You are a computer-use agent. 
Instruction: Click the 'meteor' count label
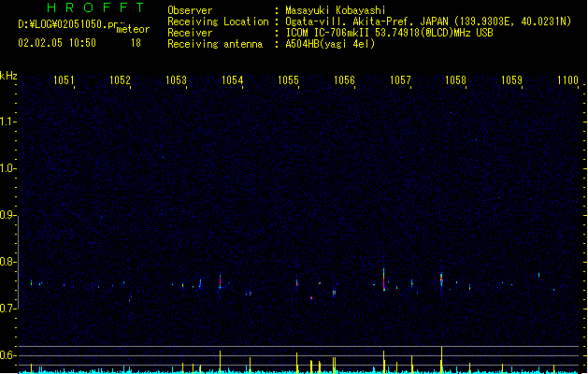click(133, 29)
